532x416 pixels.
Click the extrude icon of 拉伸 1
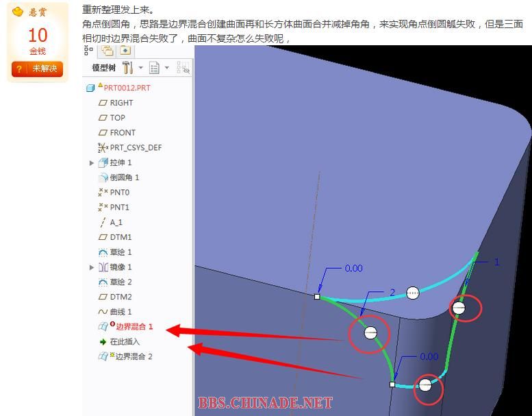coord(103,162)
